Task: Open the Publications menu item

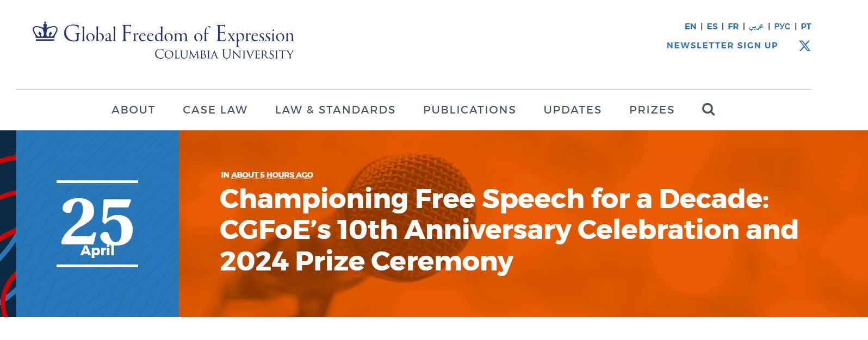Action: coord(469,110)
